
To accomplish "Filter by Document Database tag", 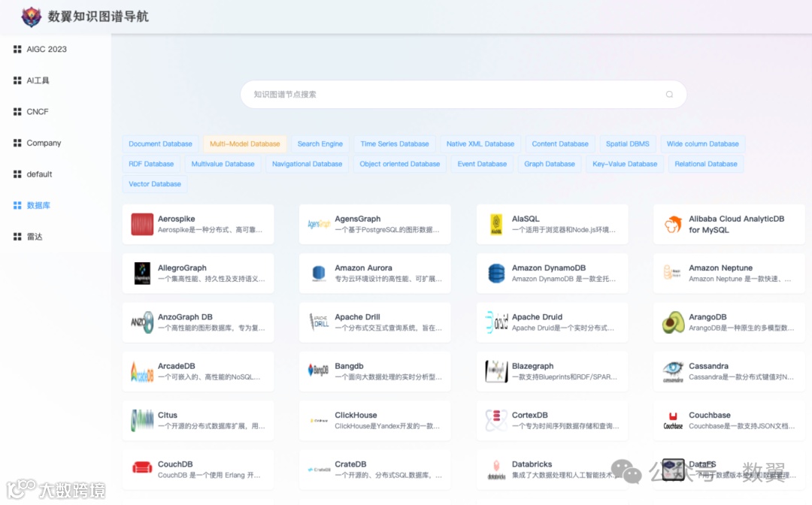I will click(x=161, y=144).
